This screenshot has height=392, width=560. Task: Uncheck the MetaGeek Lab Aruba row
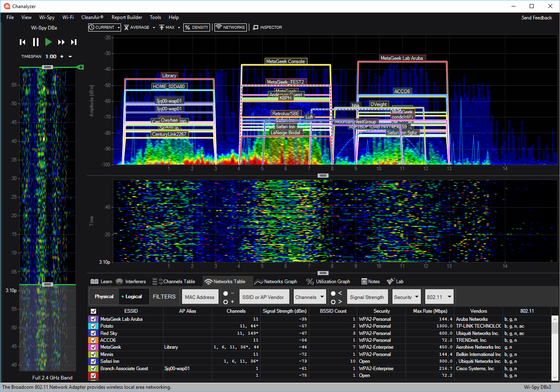pyautogui.click(x=93, y=319)
